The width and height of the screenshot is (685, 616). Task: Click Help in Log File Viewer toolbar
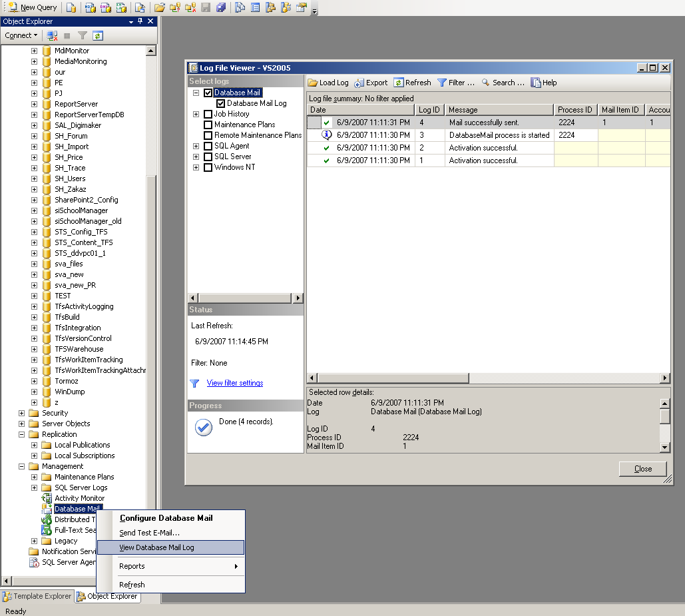point(544,83)
